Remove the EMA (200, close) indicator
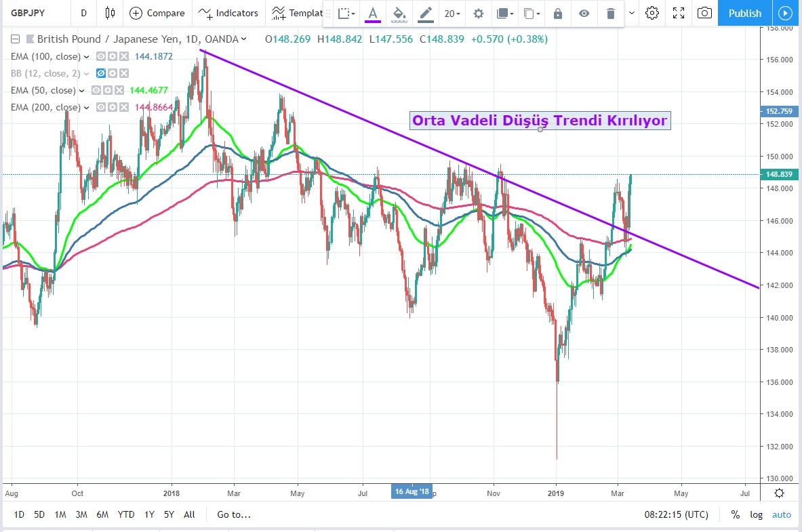The height and width of the screenshot is (532, 802). click(124, 107)
